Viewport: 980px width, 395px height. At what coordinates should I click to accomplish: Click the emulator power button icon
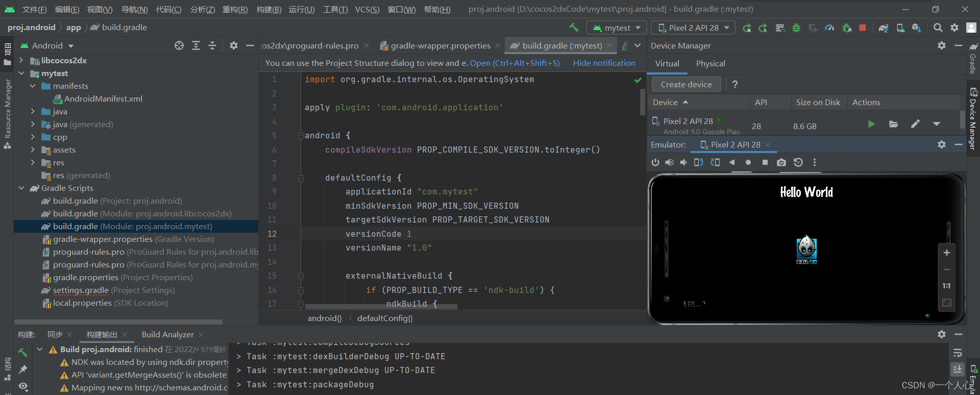click(655, 162)
